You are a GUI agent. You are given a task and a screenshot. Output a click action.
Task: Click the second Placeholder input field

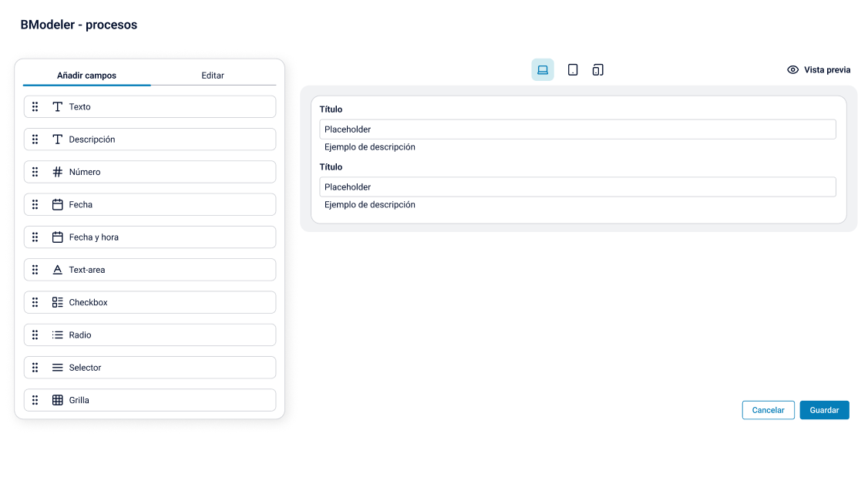click(577, 187)
